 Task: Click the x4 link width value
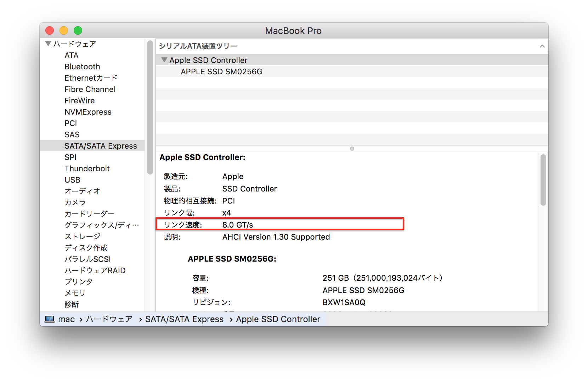click(x=227, y=213)
